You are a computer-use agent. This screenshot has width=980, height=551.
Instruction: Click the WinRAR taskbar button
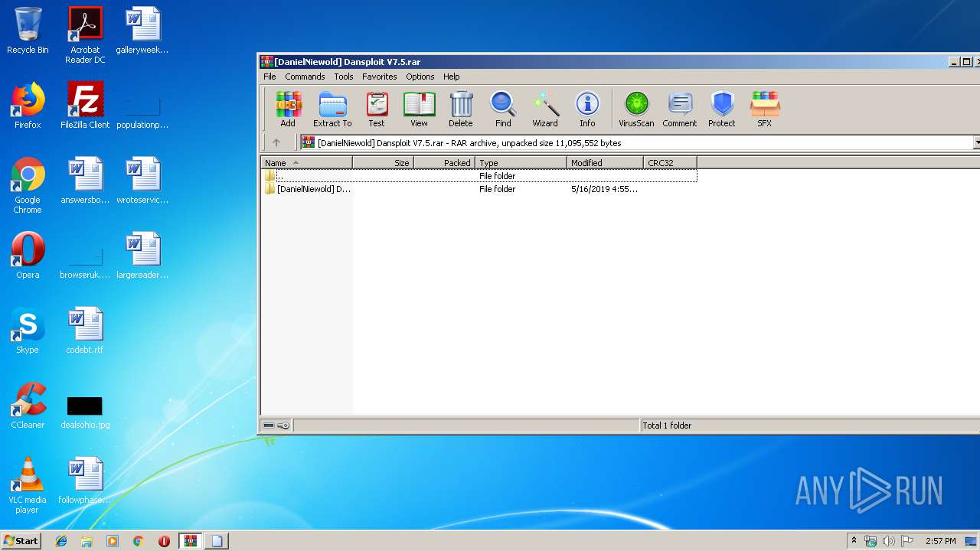pos(191,541)
